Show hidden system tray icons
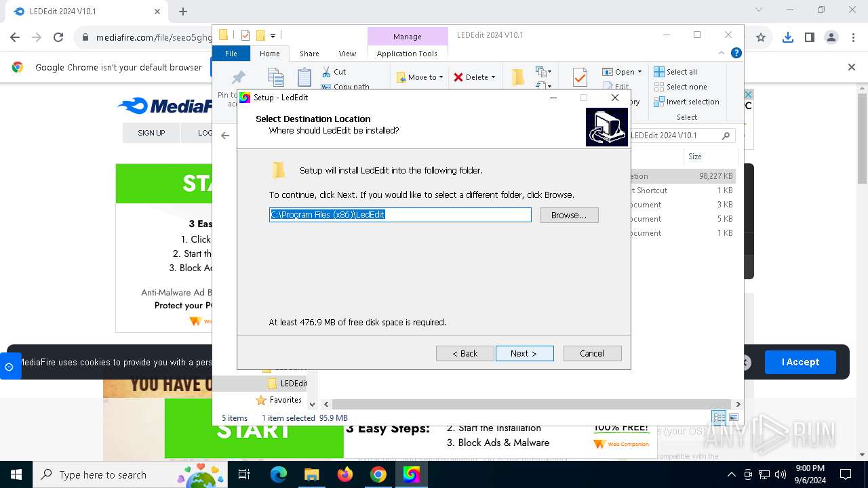Screen dimensions: 868x488 pyautogui.click(x=731, y=474)
